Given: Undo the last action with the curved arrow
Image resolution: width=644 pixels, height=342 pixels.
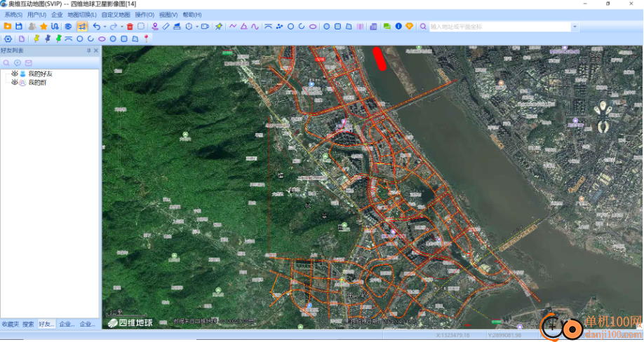Looking at the screenshot, I should [96, 26].
